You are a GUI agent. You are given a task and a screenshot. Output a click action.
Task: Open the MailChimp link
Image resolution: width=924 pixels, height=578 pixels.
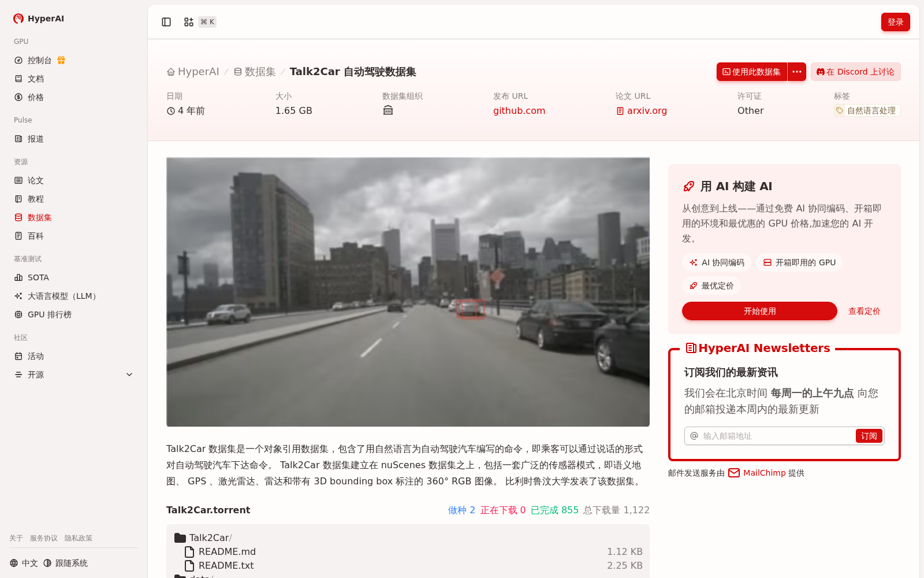point(764,473)
